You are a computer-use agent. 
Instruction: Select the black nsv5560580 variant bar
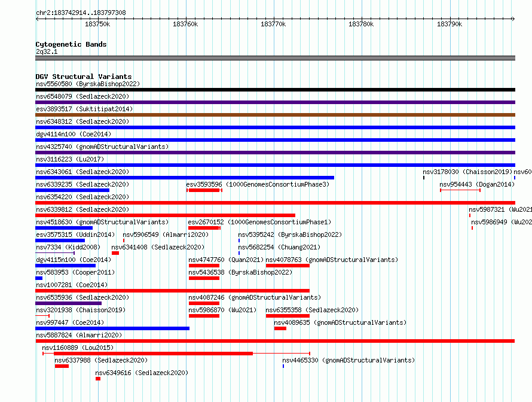275,90
